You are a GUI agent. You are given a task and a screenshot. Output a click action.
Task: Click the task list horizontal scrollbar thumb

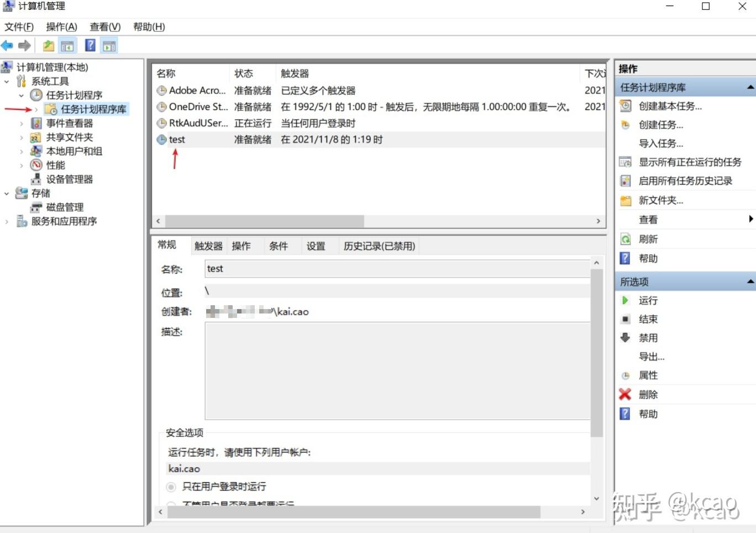(265, 221)
